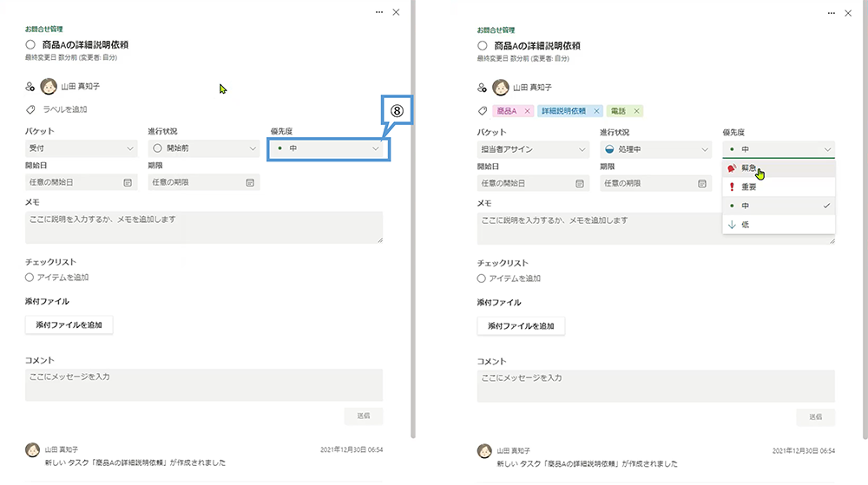Click assign-user icon in the left panel

(x=30, y=87)
